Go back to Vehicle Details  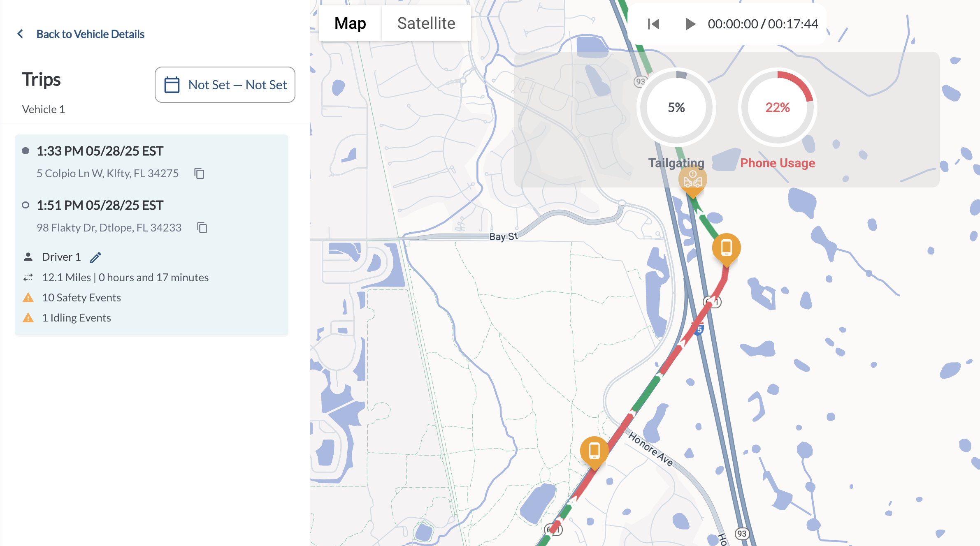(90, 34)
